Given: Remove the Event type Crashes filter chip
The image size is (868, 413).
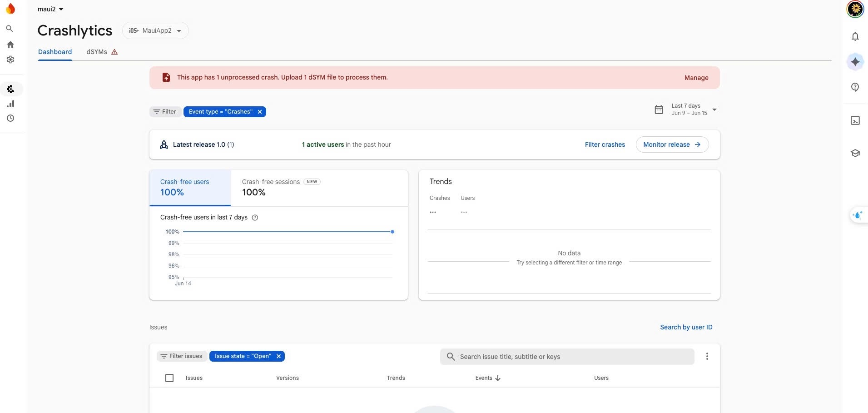Looking at the screenshot, I should (x=260, y=112).
